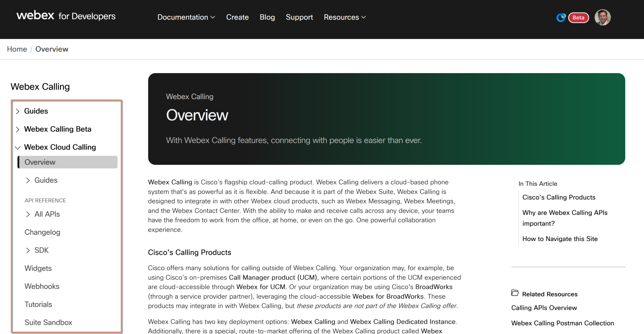Open Webex Calling Postman Collection link
Image resolution: width=644 pixels, height=334 pixels.
(x=562, y=323)
